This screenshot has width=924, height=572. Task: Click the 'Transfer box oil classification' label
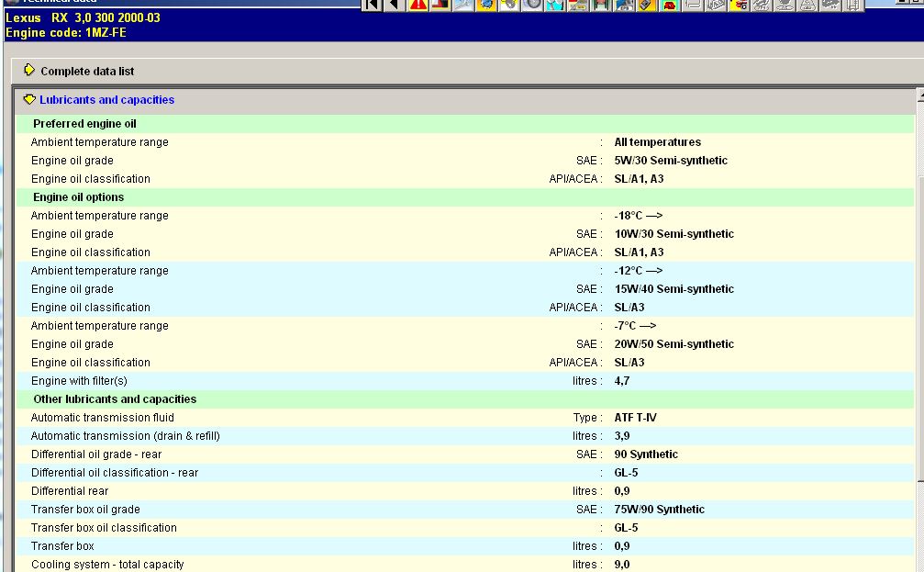pos(104,528)
